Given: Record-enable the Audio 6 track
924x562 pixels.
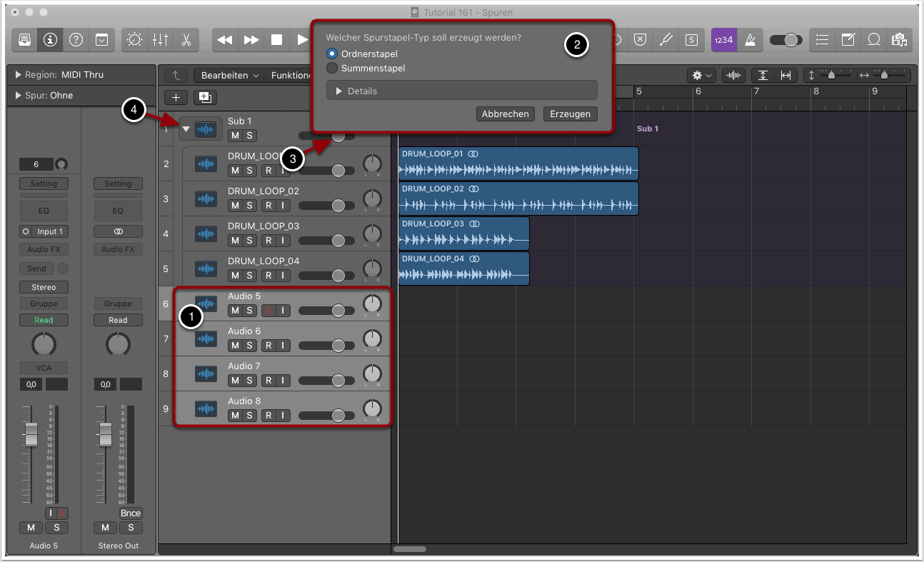Looking at the screenshot, I should coord(268,346).
